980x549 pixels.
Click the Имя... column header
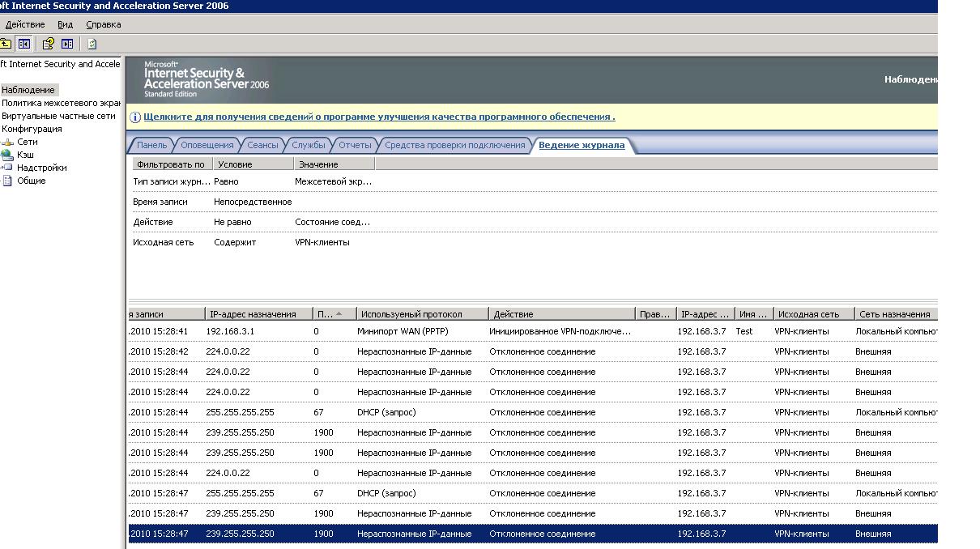pos(754,314)
